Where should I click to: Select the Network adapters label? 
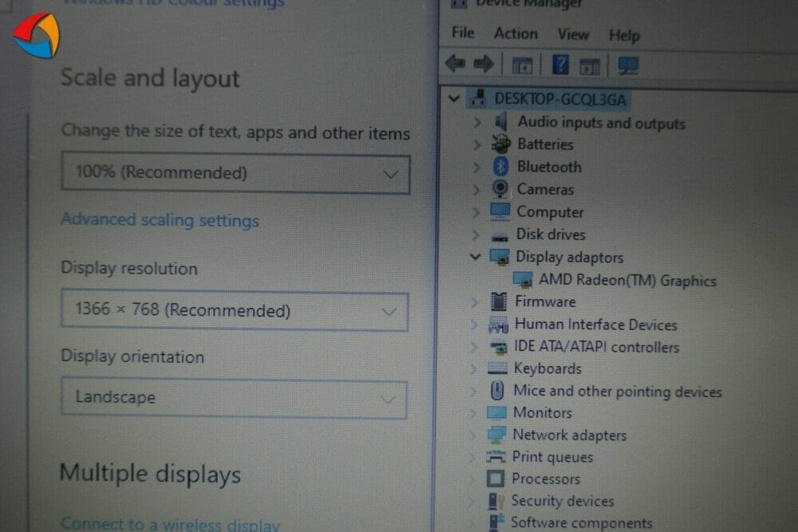pos(570,435)
